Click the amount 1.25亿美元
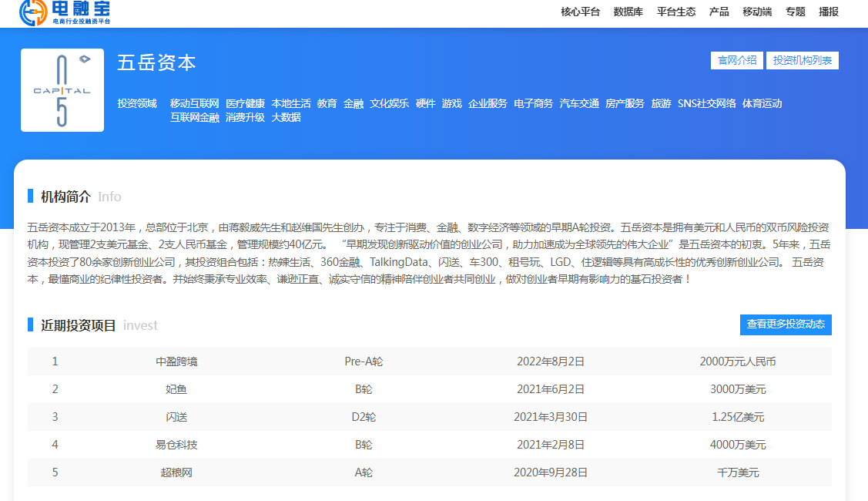 pos(738,417)
